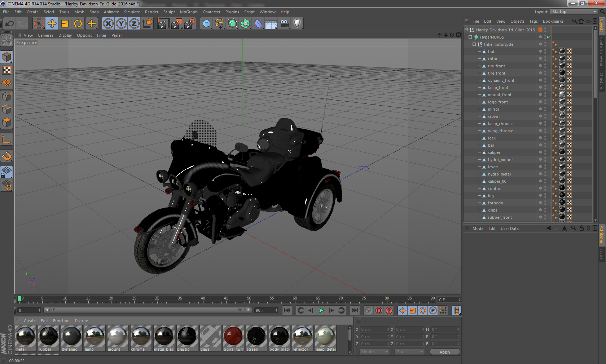Switch to Texture mode
This screenshot has height=364, width=606.
(6, 70)
